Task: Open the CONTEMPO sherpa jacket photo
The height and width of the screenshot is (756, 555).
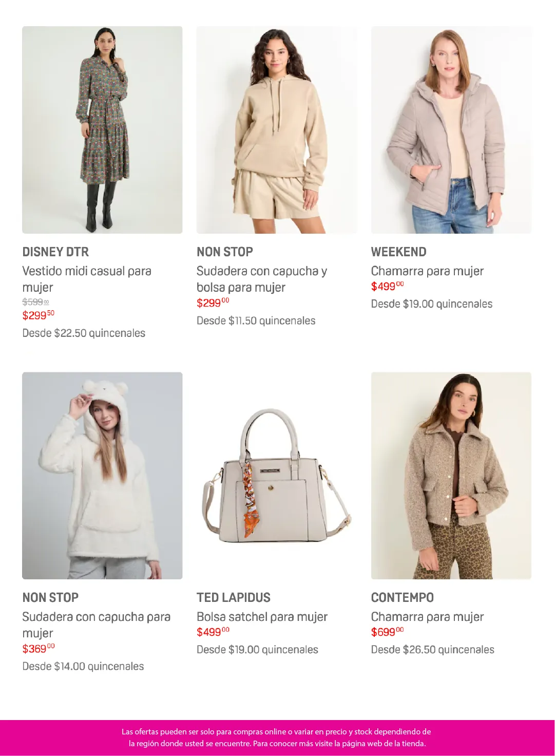Action: (451, 476)
